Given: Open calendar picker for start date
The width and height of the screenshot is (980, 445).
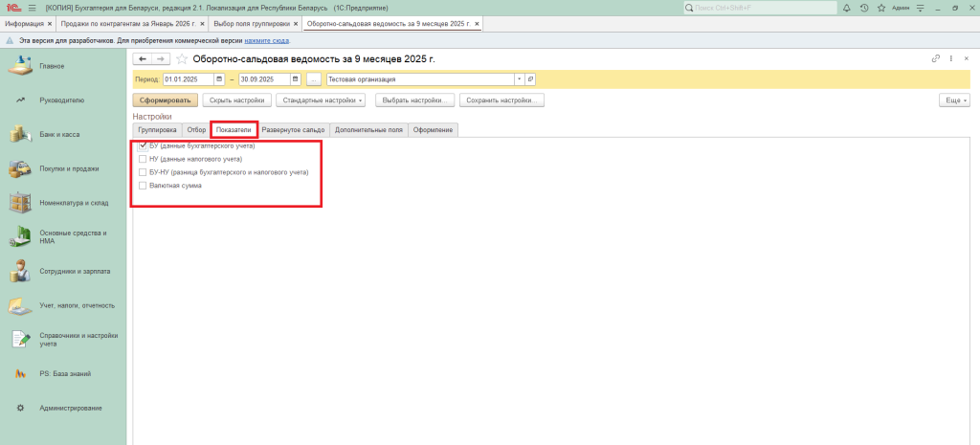Looking at the screenshot, I should coord(219,79).
